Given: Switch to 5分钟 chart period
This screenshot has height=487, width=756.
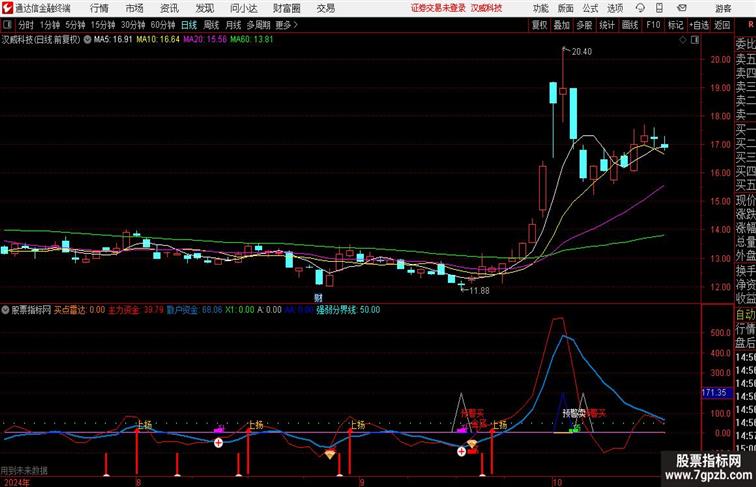Looking at the screenshot, I should click(75, 25).
